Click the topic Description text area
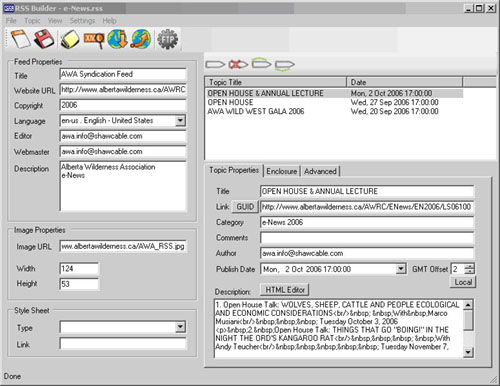The width and height of the screenshot is (500, 386). 339,328
